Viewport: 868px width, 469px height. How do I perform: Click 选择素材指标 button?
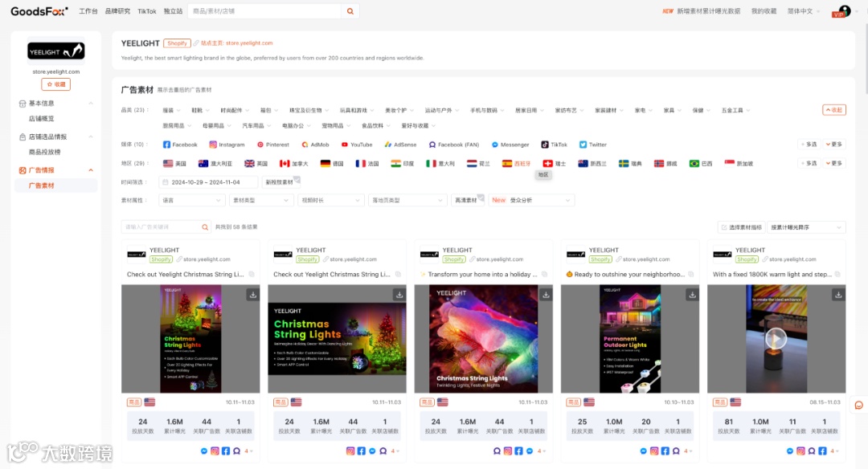pyautogui.click(x=741, y=227)
